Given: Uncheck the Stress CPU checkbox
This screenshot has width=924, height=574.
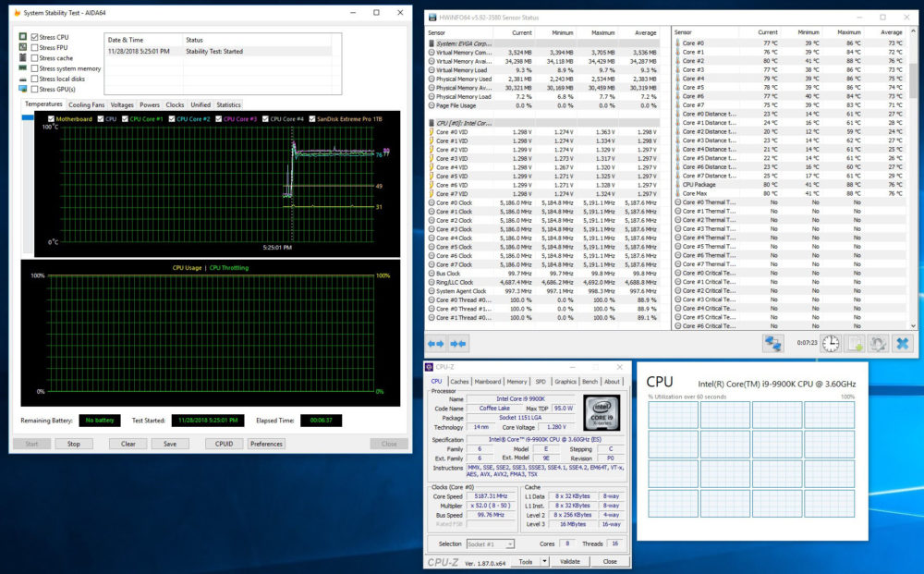Looking at the screenshot, I should [35, 37].
